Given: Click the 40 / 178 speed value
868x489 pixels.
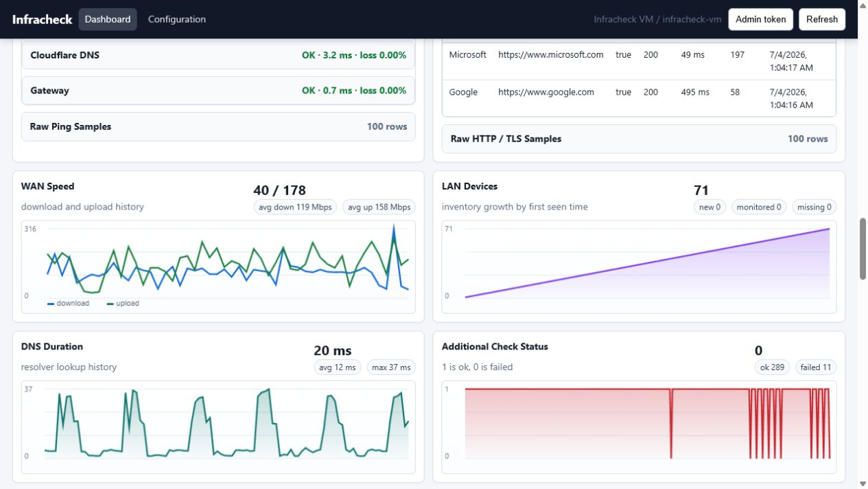Looking at the screenshot, I should (279, 190).
